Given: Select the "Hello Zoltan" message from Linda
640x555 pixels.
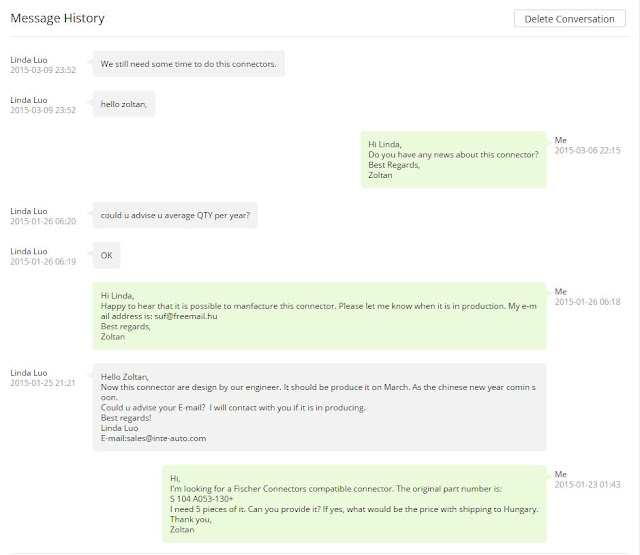Looking at the screenshot, I should coord(319,407).
